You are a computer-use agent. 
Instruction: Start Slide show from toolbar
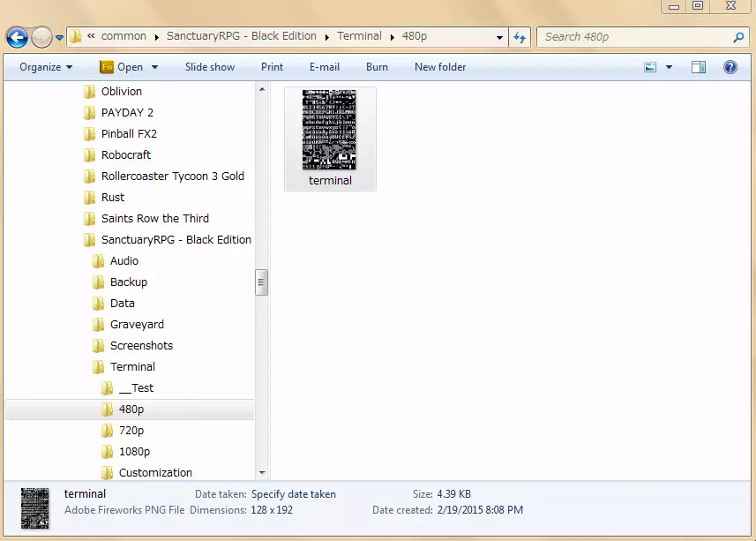210,67
